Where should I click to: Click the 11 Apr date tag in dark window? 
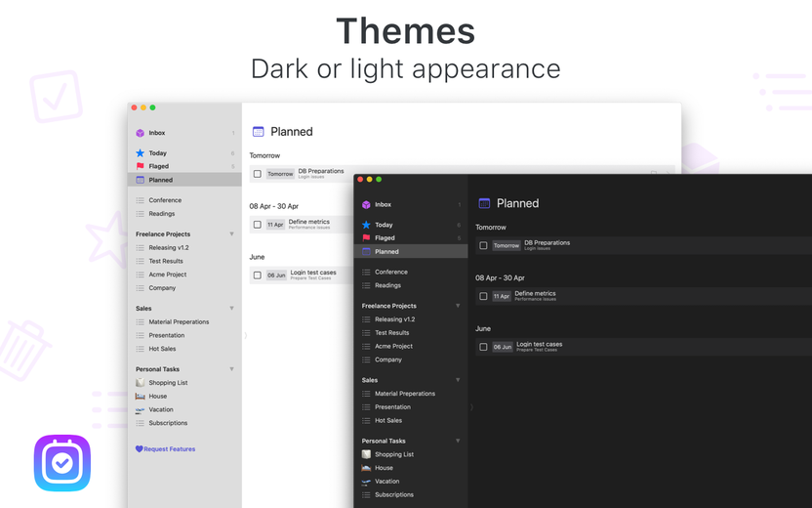point(502,297)
